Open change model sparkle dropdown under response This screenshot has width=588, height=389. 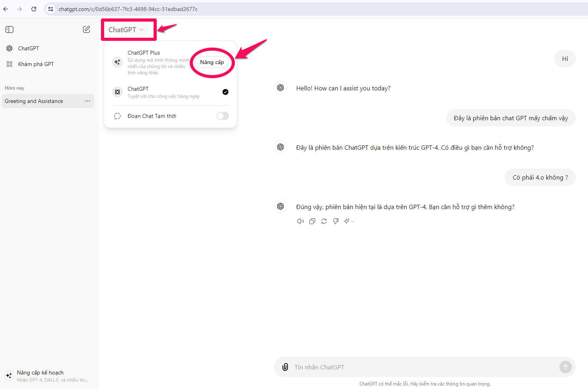(x=349, y=221)
